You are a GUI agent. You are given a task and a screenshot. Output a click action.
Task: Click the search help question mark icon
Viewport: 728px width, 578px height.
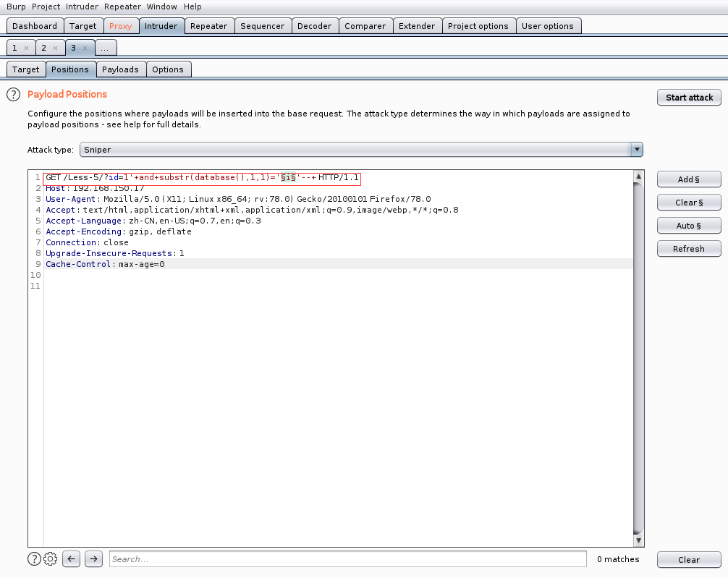point(34,558)
